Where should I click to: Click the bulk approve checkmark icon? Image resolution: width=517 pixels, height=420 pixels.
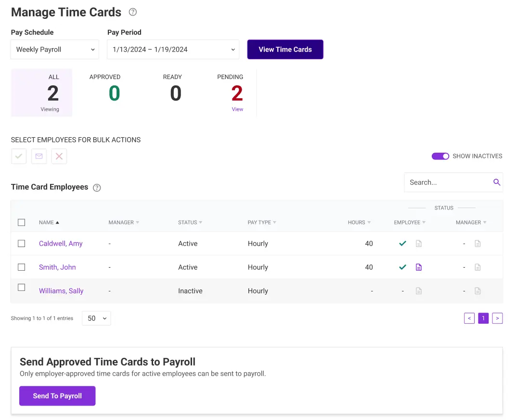click(18, 156)
